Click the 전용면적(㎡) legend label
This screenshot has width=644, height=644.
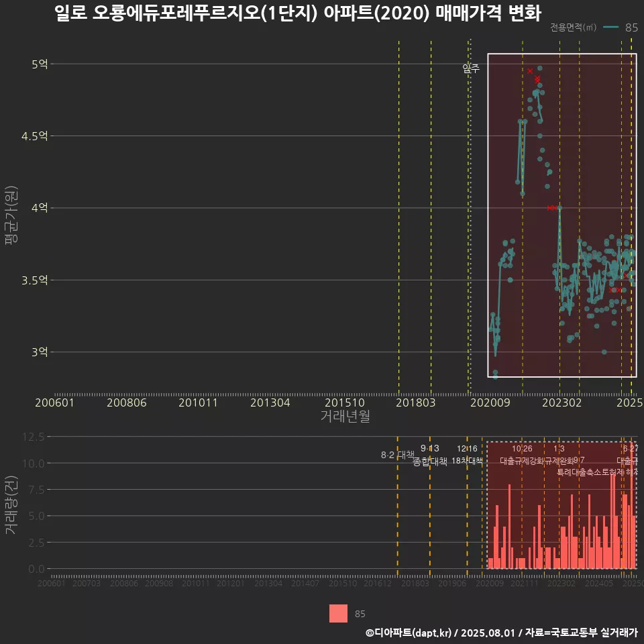573,28
